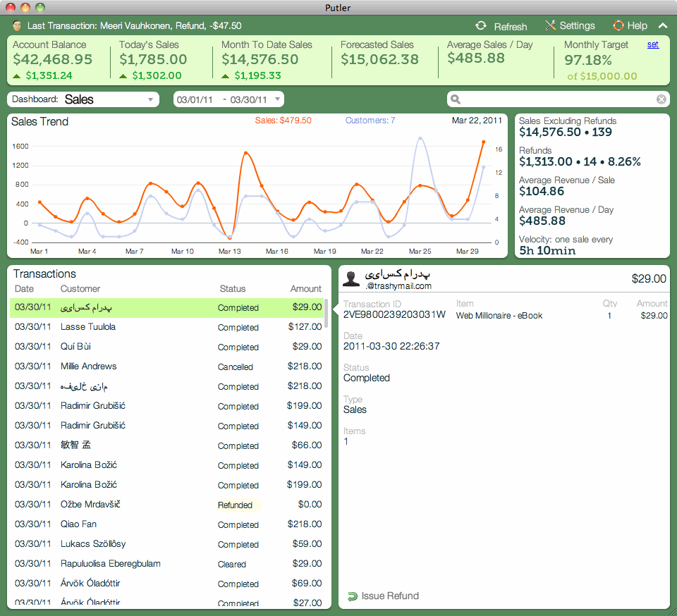
Task: Select the highlighted $29.00 transaction row
Action: [166, 307]
